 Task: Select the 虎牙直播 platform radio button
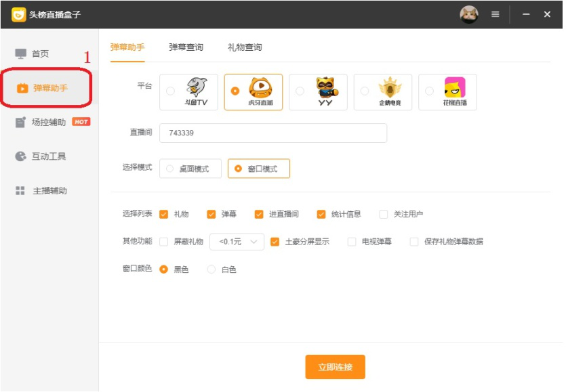click(x=235, y=91)
